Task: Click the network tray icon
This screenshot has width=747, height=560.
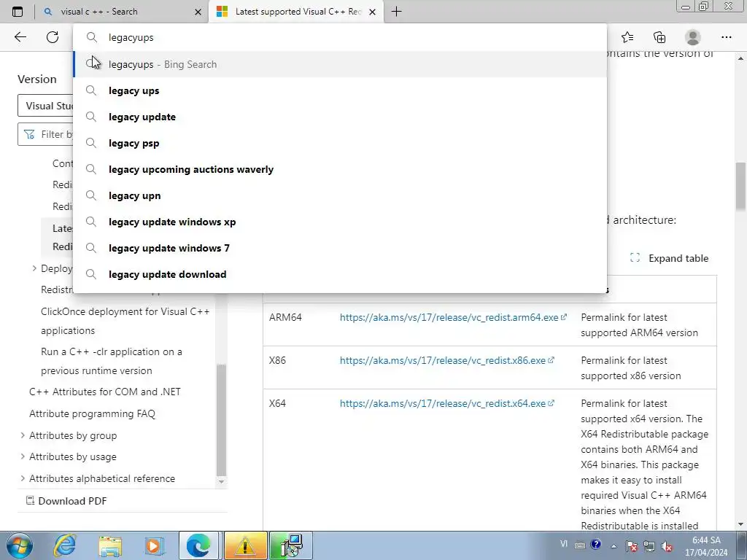Action: [x=649, y=545]
